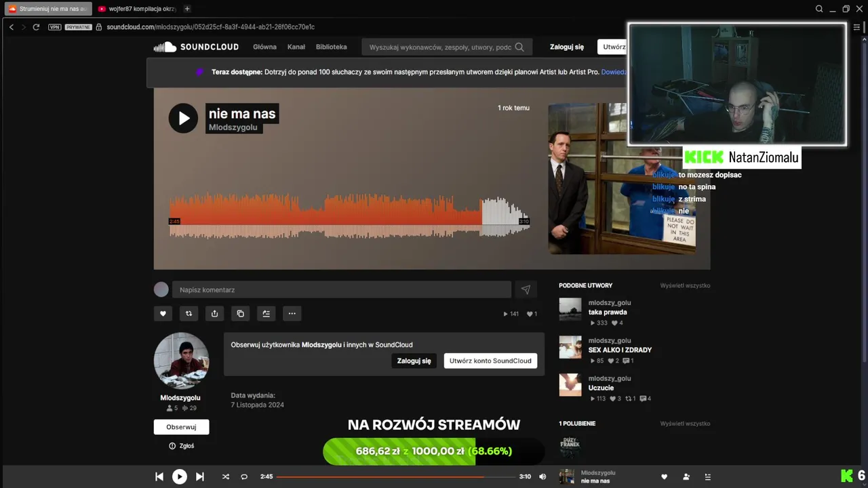Like the track with the heart button under the comment box
The height and width of the screenshot is (488, 868).
point(162,313)
